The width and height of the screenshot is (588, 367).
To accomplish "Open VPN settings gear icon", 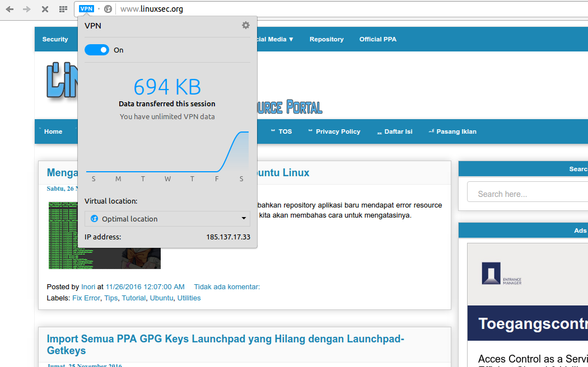I will 246,25.
